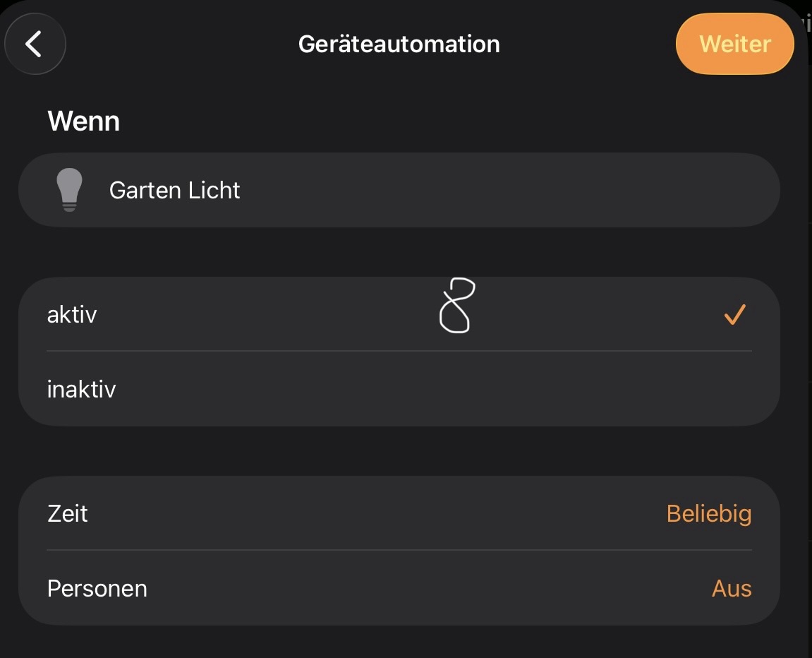This screenshot has width=812, height=658.
Task: Click the light bulb icon
Action: [70, 190]
